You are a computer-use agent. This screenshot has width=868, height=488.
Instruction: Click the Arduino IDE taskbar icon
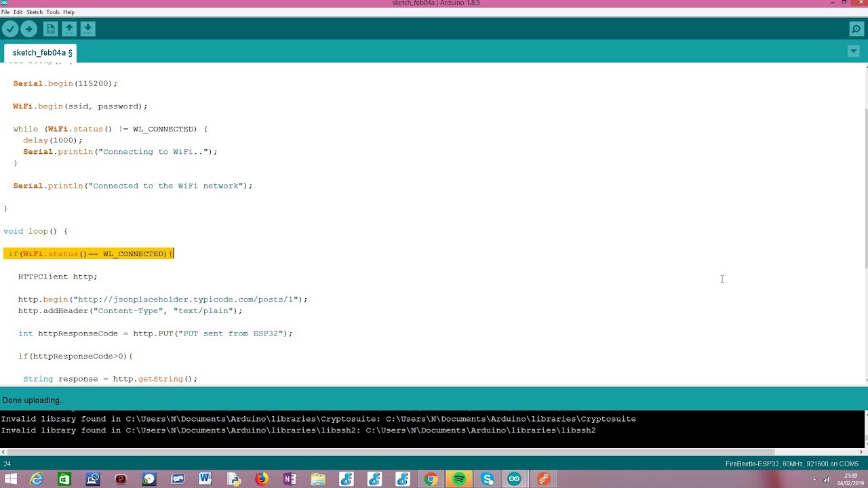[515, 479]
